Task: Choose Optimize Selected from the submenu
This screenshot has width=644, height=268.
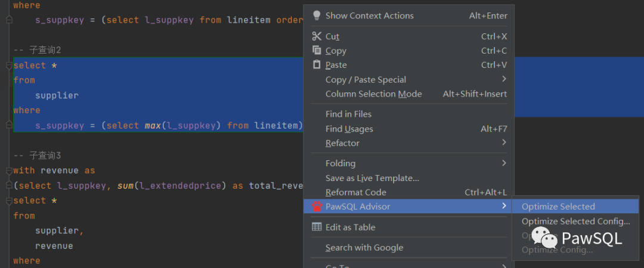Action: [x=558, y=207]
